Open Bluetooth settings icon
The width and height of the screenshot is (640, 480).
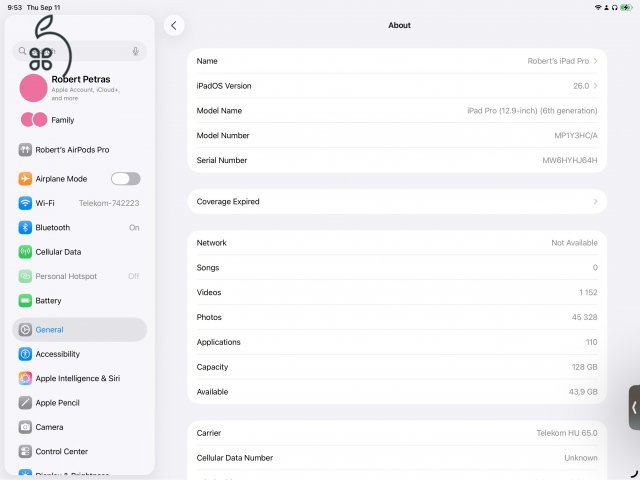[x=25, y=227]
